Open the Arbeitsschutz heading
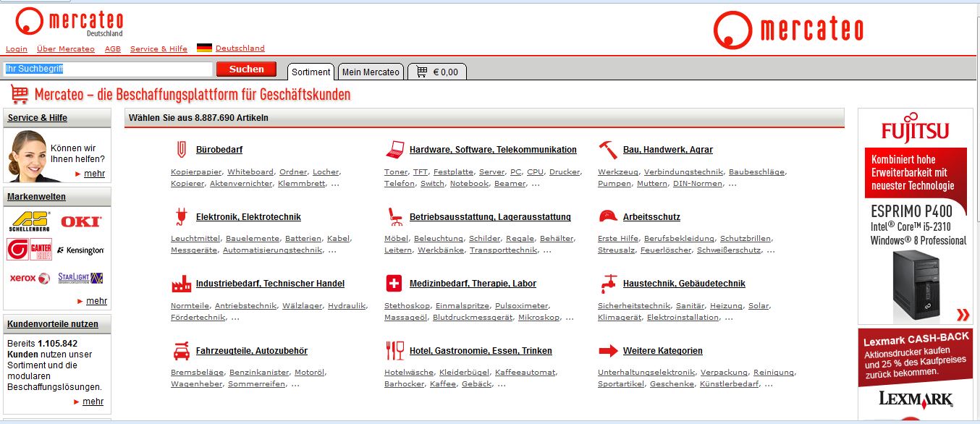Viewport: 980px width, 424px height. [x=651, y=217]
